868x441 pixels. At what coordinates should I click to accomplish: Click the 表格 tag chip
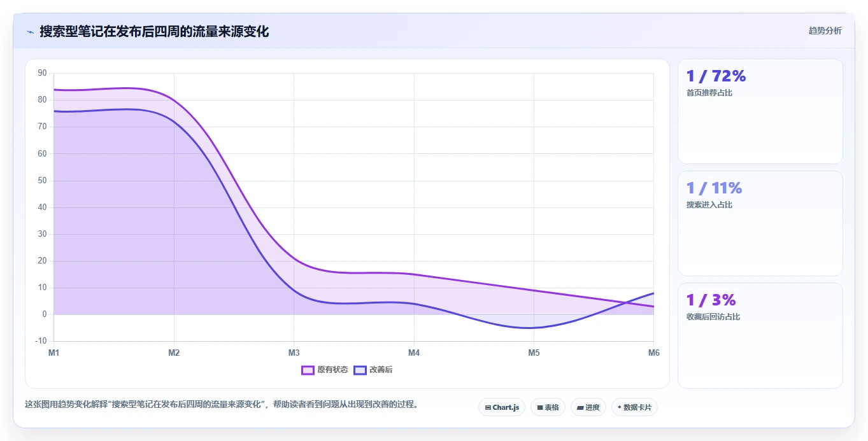point(548,407)
